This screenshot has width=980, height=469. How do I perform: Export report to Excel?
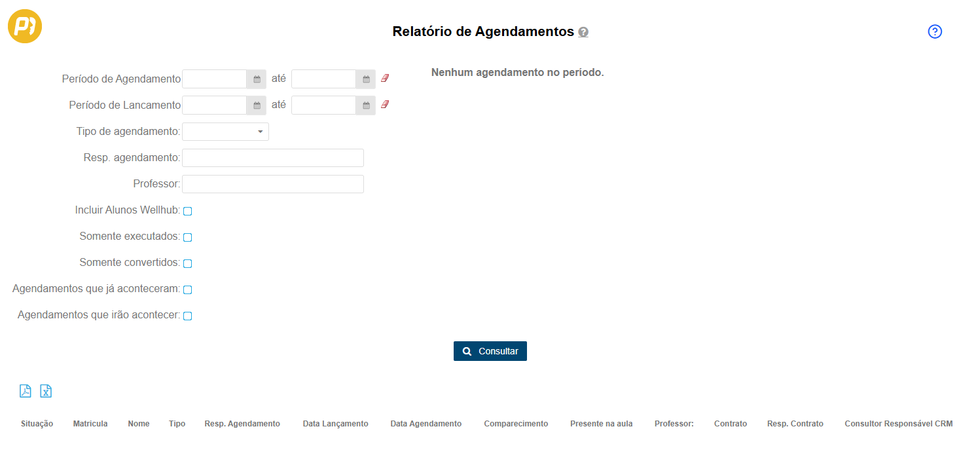click(46, 391)
